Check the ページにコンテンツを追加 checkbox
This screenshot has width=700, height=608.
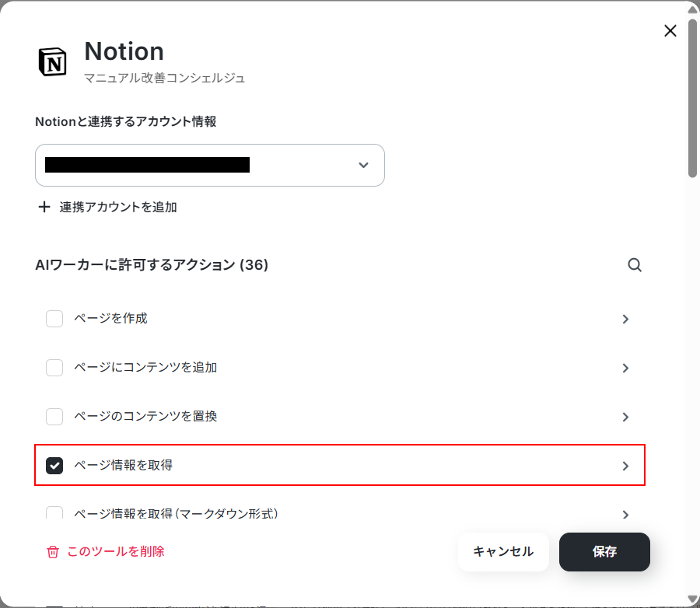tap(54, 368)
